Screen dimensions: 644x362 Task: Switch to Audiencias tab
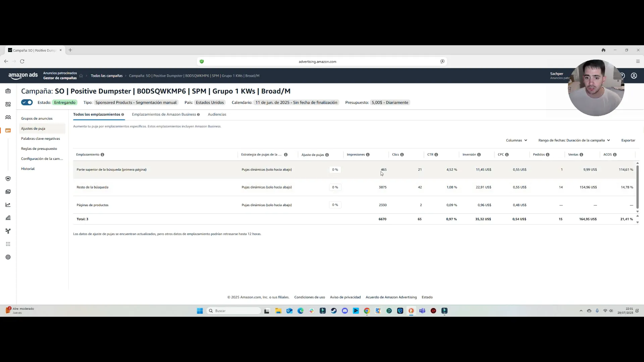pos(217,114)
